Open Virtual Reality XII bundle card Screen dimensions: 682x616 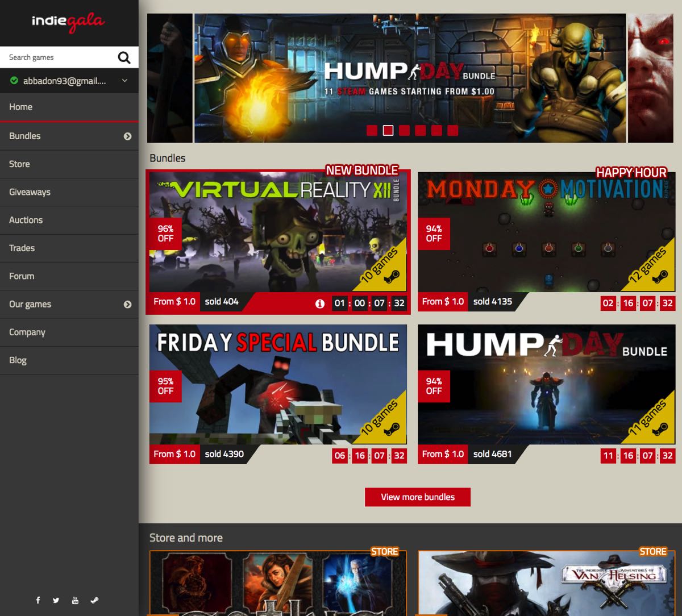pos(278,242)
